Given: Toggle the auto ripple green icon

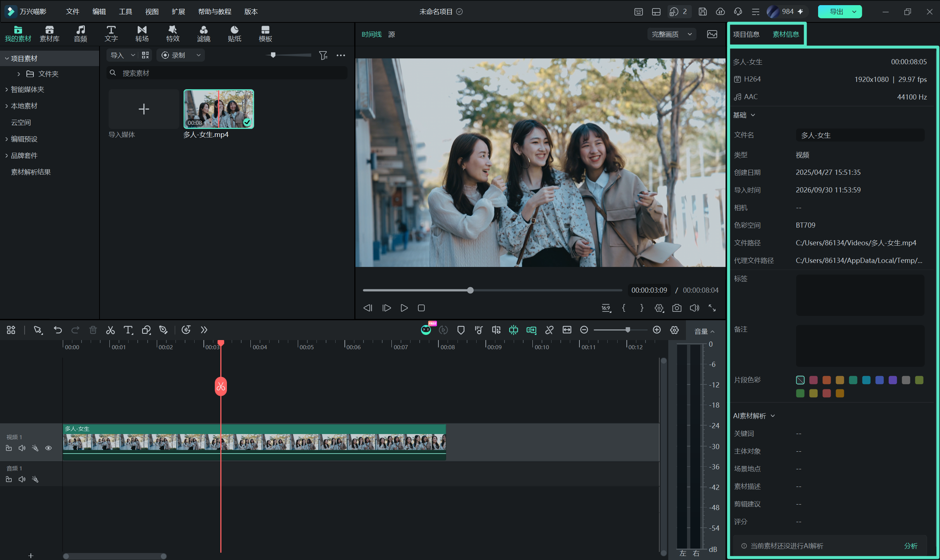Looking at the screenshot, I should point(531,330).
